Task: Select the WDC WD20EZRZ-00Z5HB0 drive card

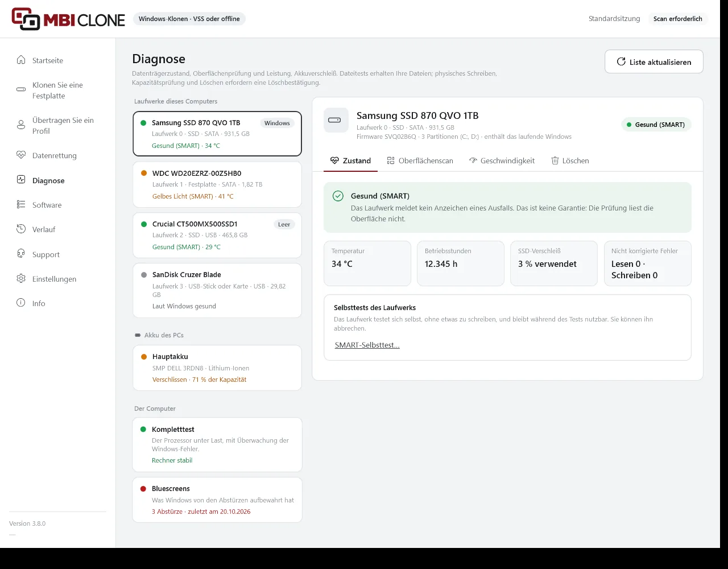Action: pyautogui.click(x=217, y=184)
